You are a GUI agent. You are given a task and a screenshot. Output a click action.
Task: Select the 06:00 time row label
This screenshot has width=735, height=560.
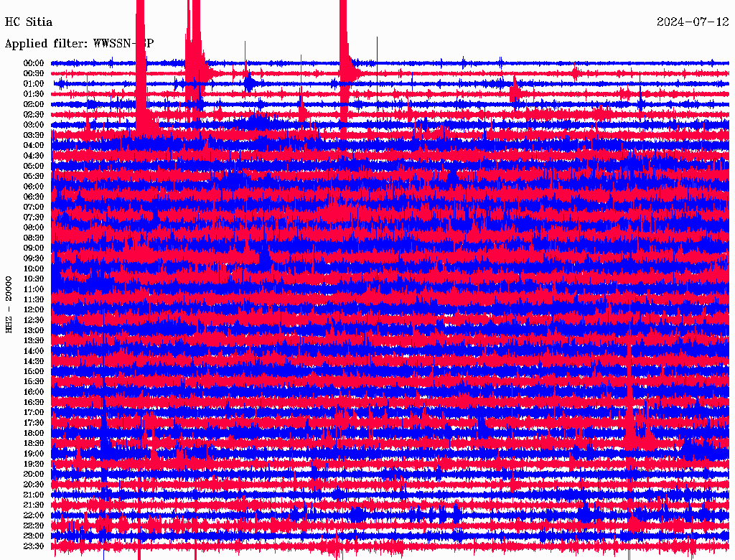[x=34, y=186]
